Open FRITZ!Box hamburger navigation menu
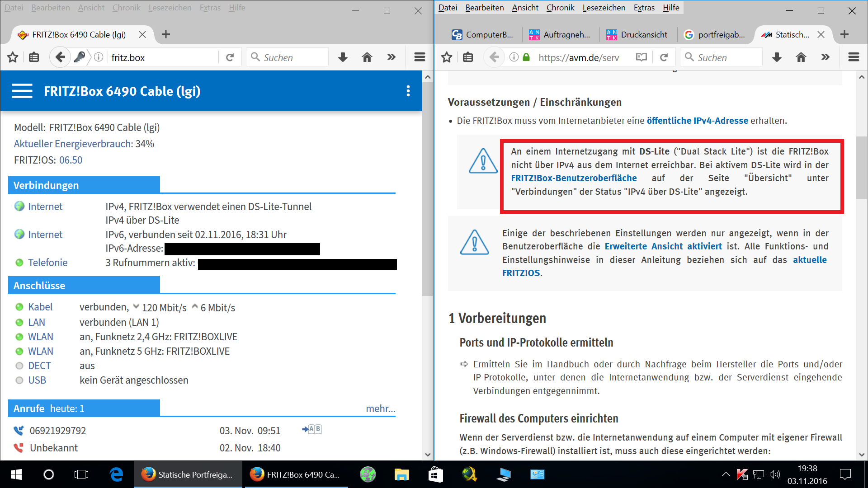The height and width of the screenshot is (488, 868). [22, 91]
